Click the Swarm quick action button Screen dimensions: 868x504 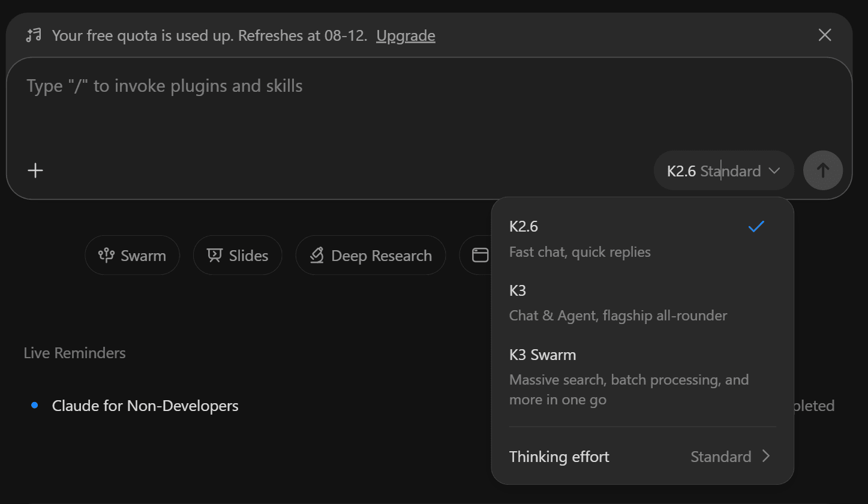133,256
